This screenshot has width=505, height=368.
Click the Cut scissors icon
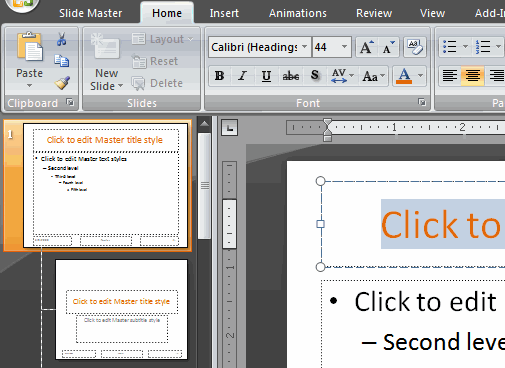tap(61, 39)
